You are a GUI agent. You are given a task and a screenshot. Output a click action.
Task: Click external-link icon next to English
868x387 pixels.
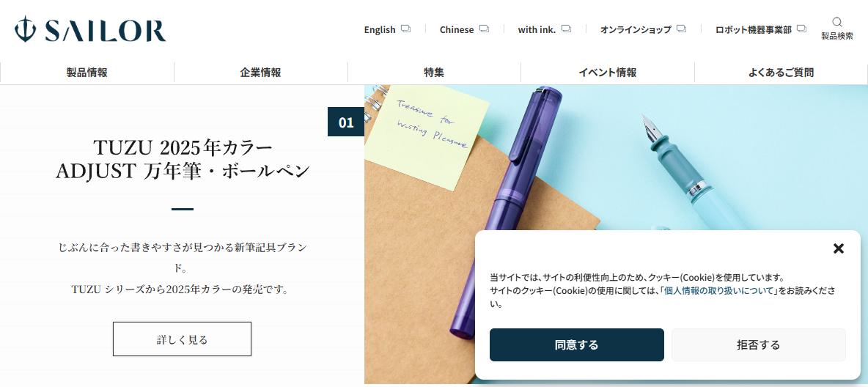(x=405, y=29)
